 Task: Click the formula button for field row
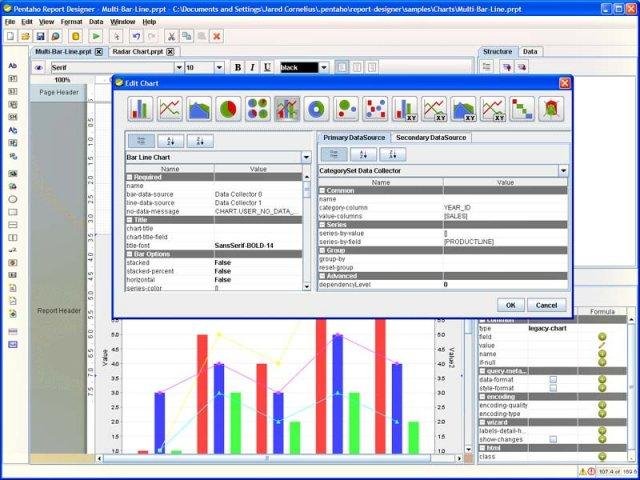[x=602, y=337]
